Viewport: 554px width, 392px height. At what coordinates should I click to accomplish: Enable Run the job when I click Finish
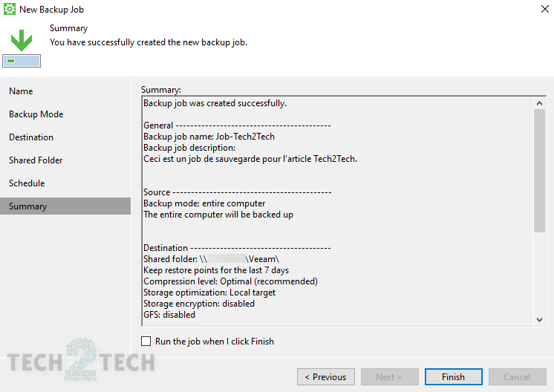pyautogui.click(x=146, y=342)
